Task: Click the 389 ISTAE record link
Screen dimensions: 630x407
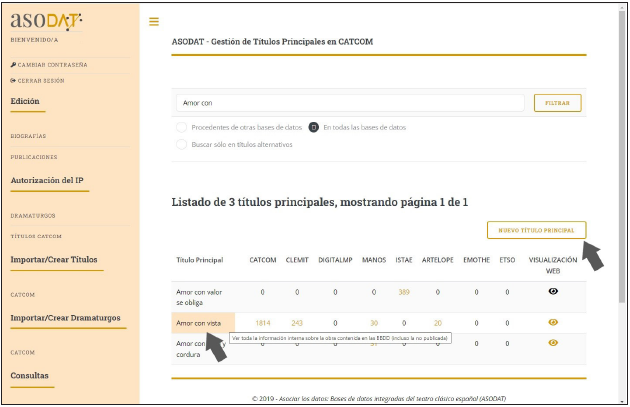Action: [x=404, y=292]
